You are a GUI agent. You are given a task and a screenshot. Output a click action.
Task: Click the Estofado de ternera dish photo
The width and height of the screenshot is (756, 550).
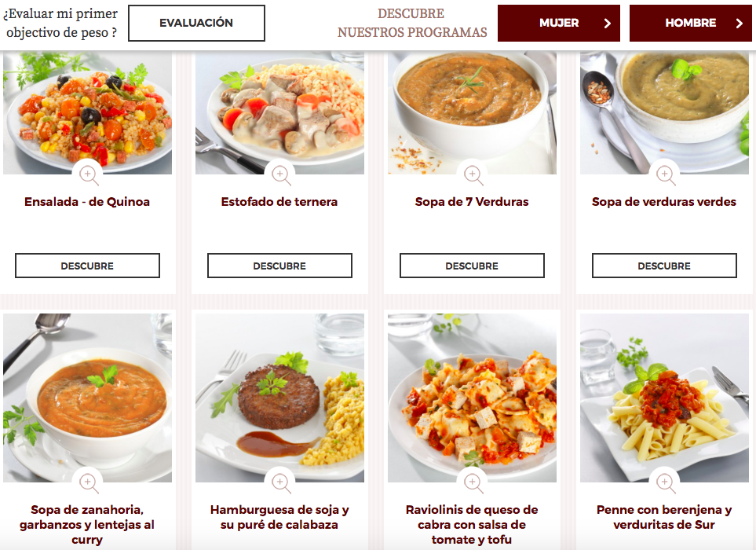point(279,112)
